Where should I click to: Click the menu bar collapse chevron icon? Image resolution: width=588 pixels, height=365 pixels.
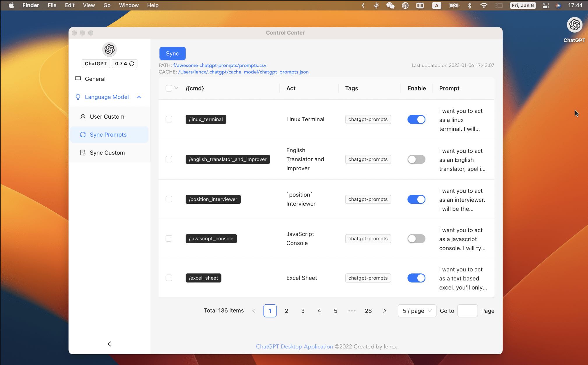click(363, 5)
